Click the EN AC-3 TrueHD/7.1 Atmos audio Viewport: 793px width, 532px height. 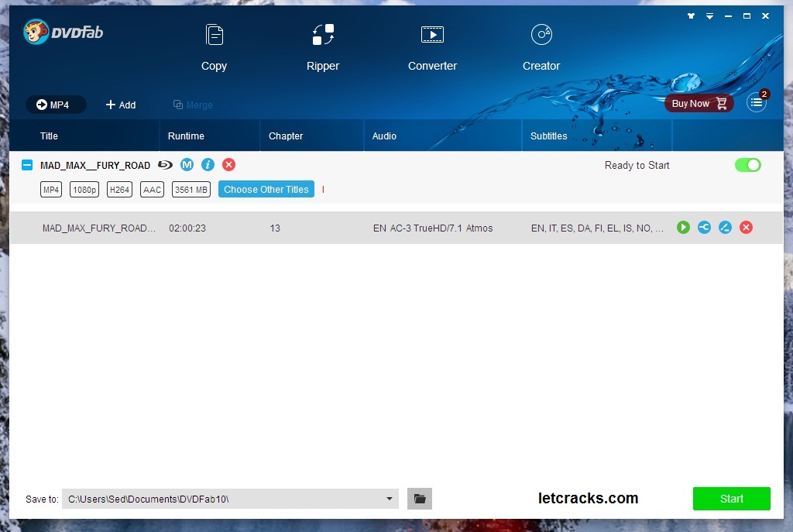pyautogui.click(x=433, y=228)
